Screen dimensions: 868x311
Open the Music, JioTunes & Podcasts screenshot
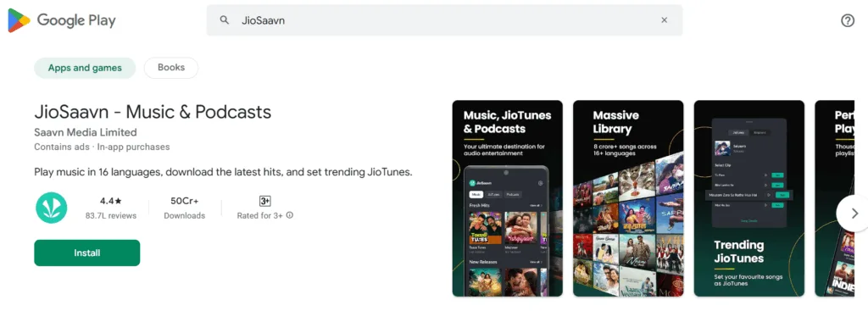[507, 198]
